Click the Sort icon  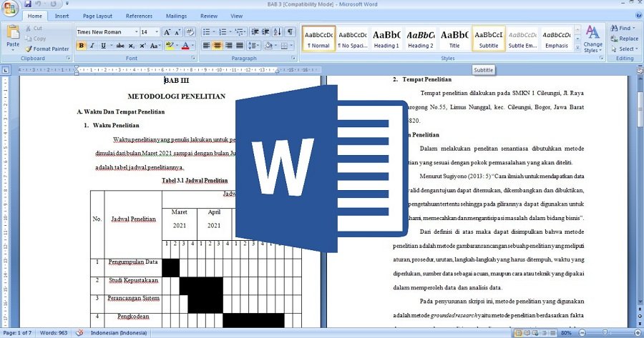(x=277, y=32)
